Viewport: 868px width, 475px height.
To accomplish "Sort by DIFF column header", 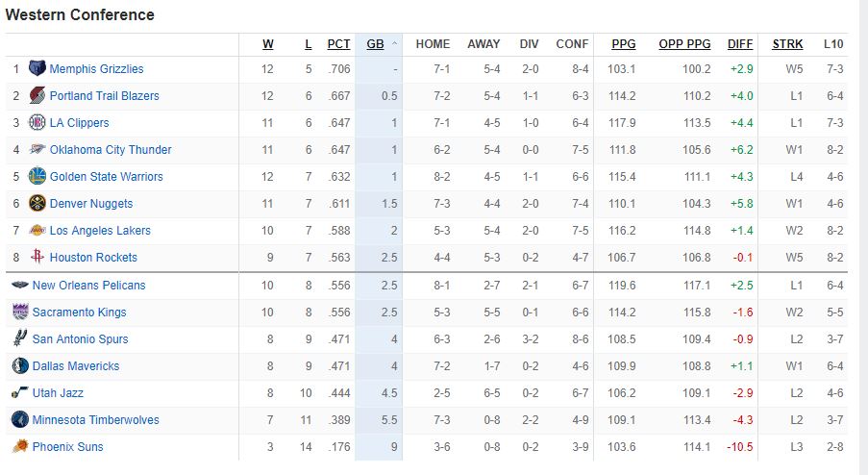I will (x=740, y=44).
